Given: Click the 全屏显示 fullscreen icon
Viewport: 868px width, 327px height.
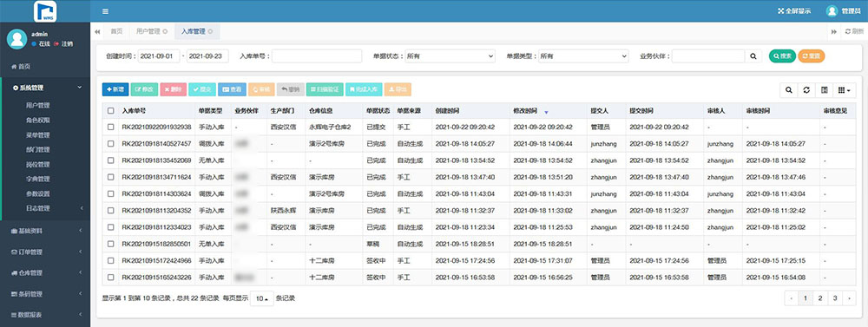Looking at the screenshot, I should click(x=781, y=11).
